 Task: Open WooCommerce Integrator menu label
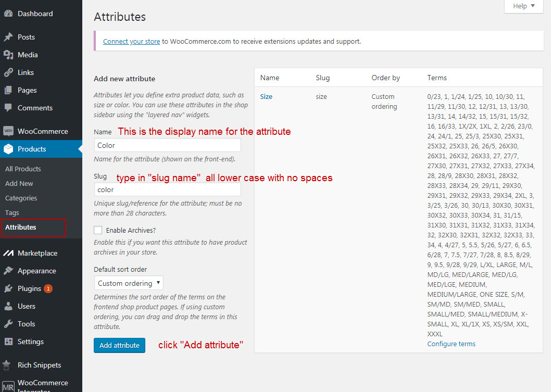pos(43,386)
